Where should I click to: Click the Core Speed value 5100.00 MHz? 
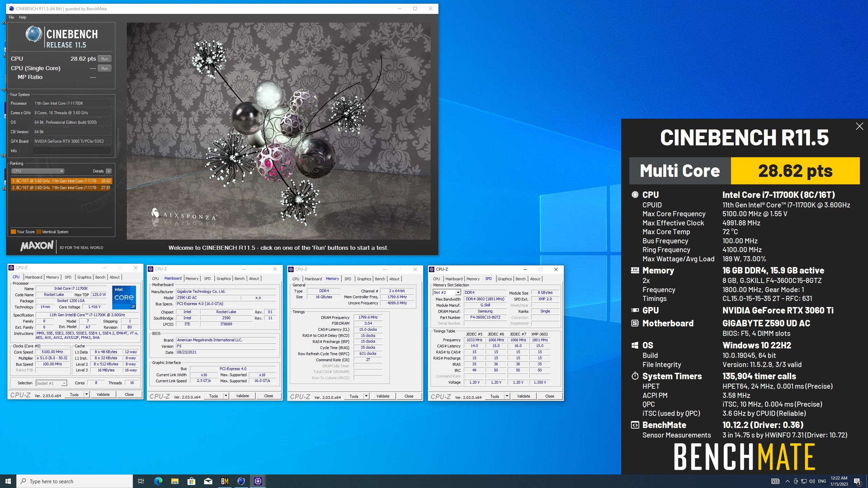(52, 352)
